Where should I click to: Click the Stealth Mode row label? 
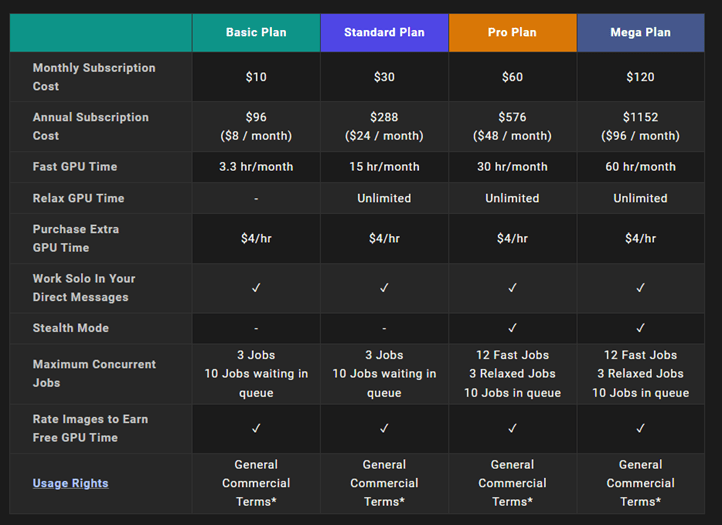tap(71, 328)
